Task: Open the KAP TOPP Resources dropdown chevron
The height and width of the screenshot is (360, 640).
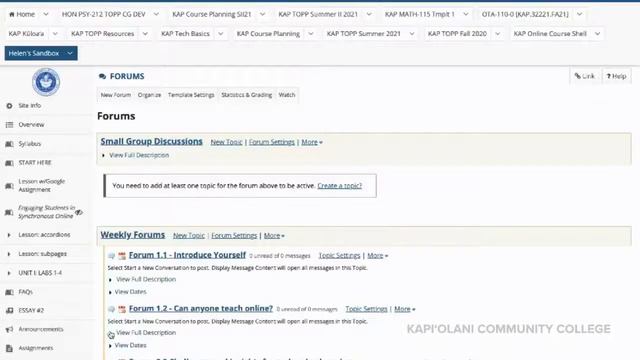Action: 145,34
